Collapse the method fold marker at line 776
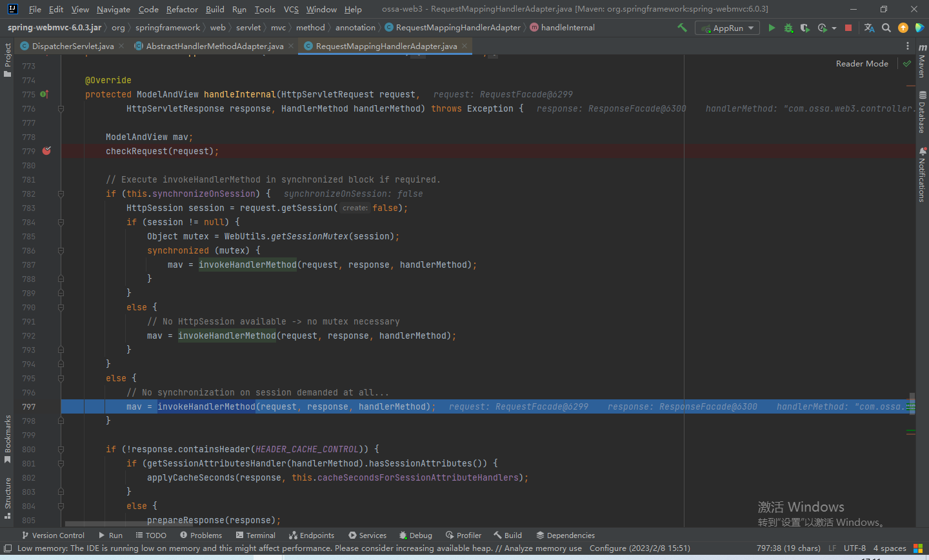 [61, 108]
